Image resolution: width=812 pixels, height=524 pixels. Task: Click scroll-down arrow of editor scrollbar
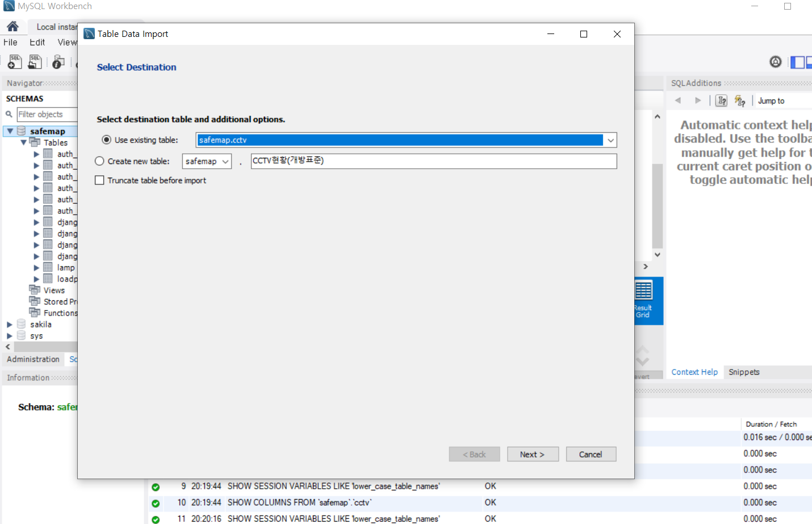658,255
